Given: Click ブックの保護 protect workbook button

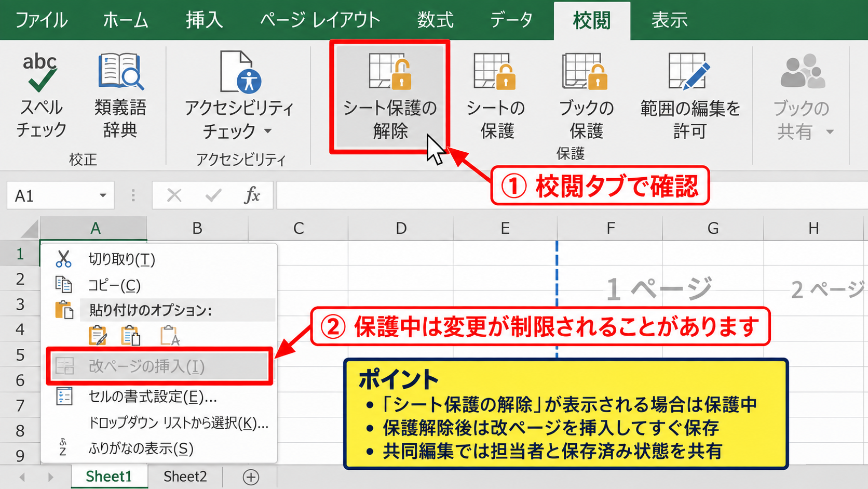Looking at the screenshot, I should point(586,96).
